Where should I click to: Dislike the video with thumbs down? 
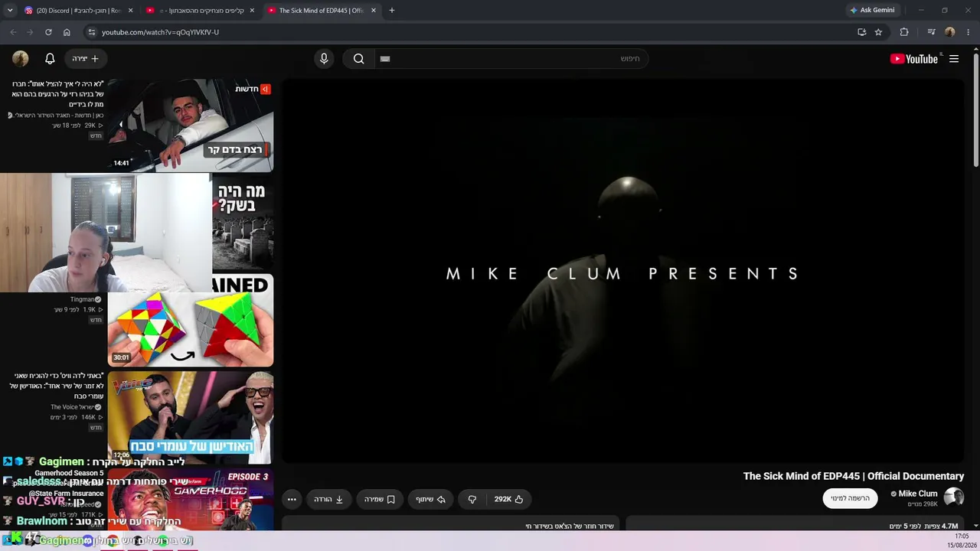[x=472, y=499]
